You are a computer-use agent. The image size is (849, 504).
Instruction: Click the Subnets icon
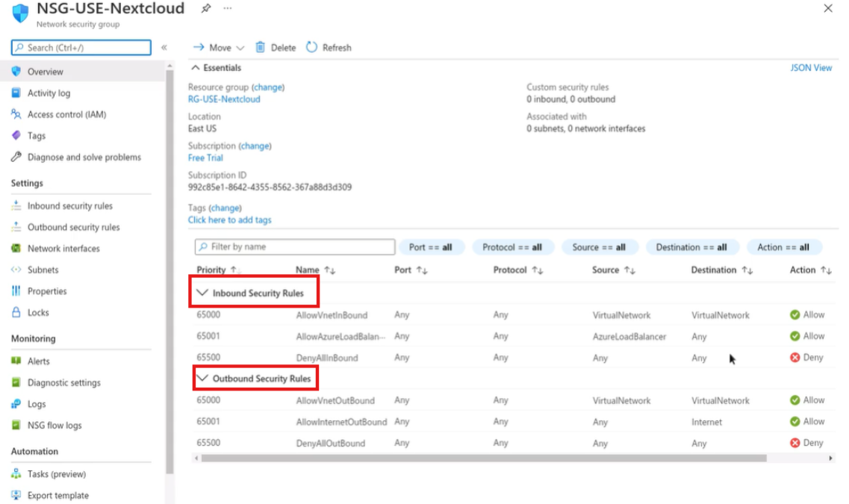(16, 270)
